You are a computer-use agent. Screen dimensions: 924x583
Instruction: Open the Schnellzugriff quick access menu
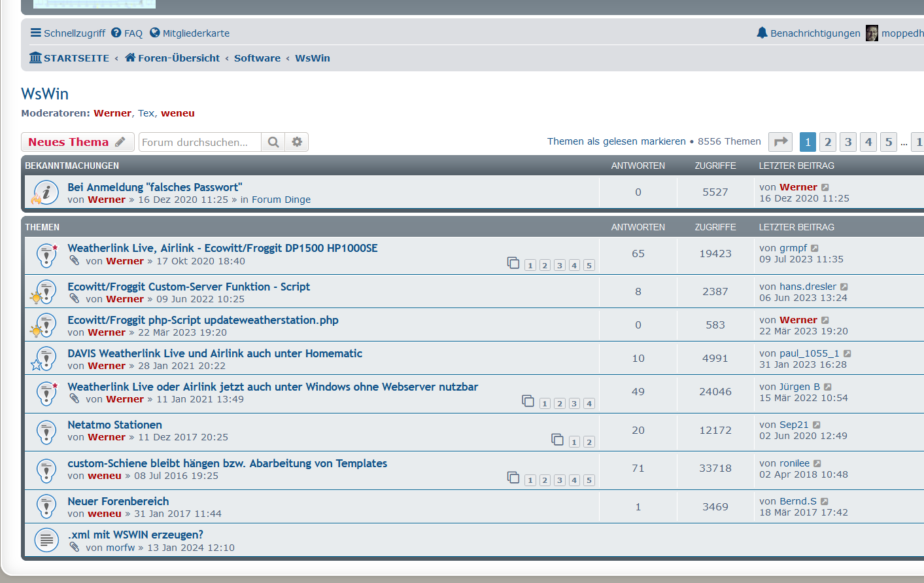coord(68,33)
